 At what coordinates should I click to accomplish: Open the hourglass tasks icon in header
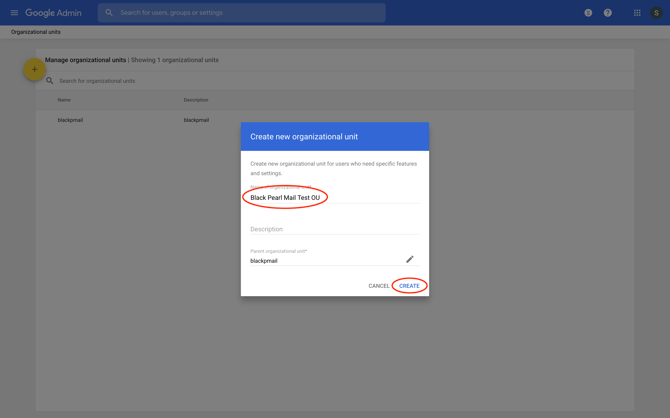(x=588, y=13)
